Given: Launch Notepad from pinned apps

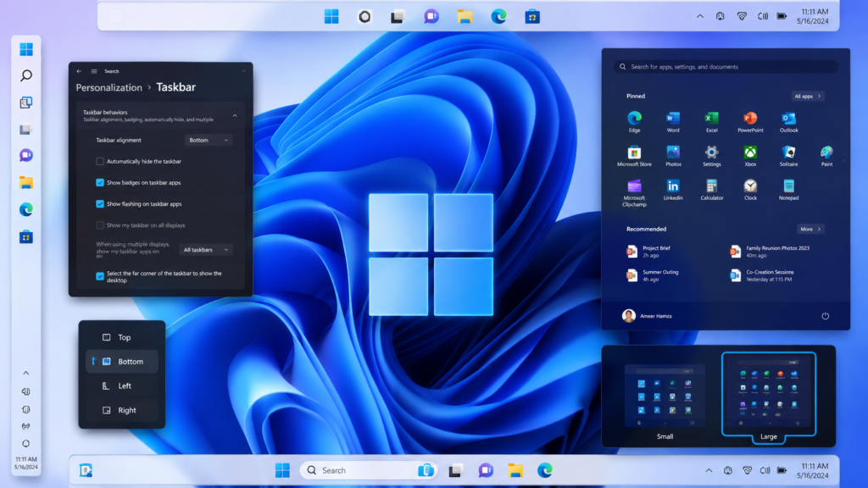Looking at the screenshot, I should tap(789, 189).
